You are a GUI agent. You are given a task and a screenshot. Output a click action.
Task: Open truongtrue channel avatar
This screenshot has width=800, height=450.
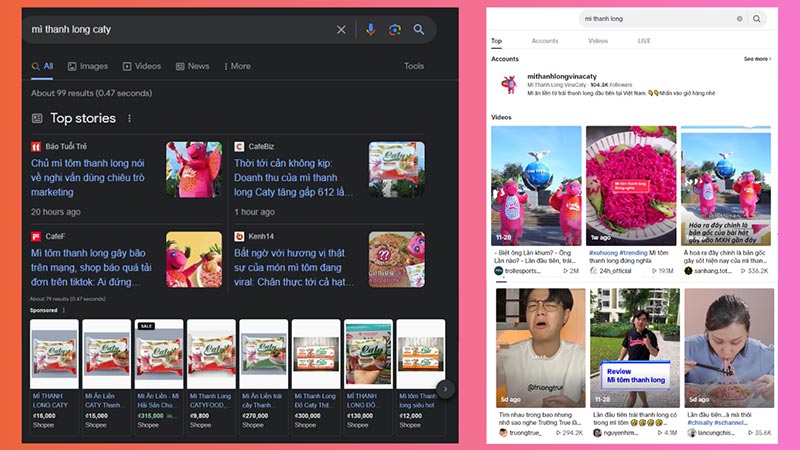[503, 433]
